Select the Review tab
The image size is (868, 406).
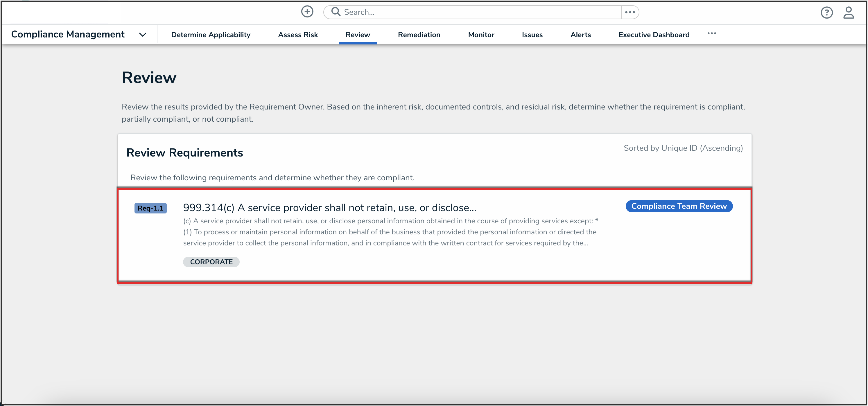point(358,35)
